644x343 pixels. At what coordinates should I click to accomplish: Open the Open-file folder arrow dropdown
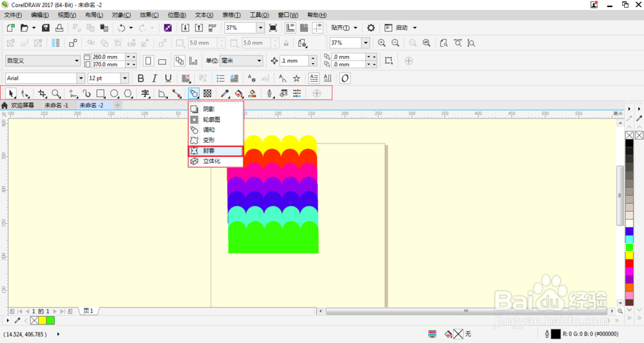tap(33, 28)
